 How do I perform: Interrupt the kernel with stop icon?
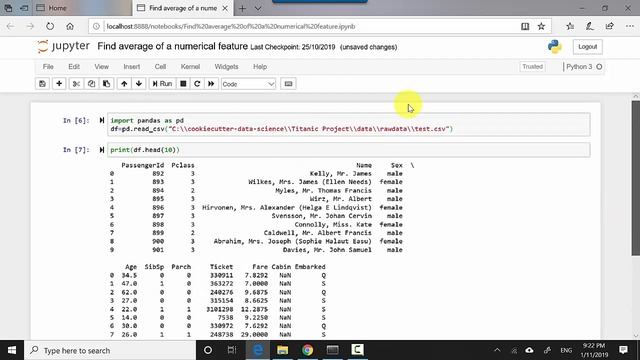tap(183, 84)
